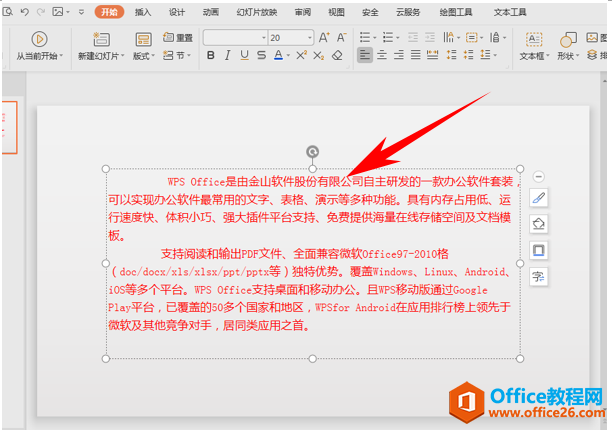The image size is (612, 430).
Task: Click the text settings 字 icon beside text box
Action: [539, 277]
